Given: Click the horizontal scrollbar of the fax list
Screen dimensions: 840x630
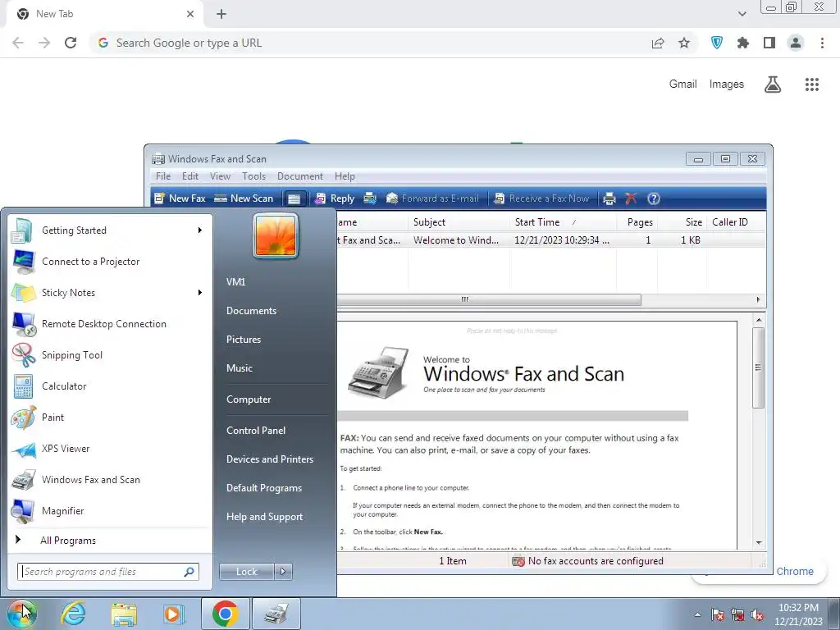Looking at the screenshot, I should [x=489, y=299].
